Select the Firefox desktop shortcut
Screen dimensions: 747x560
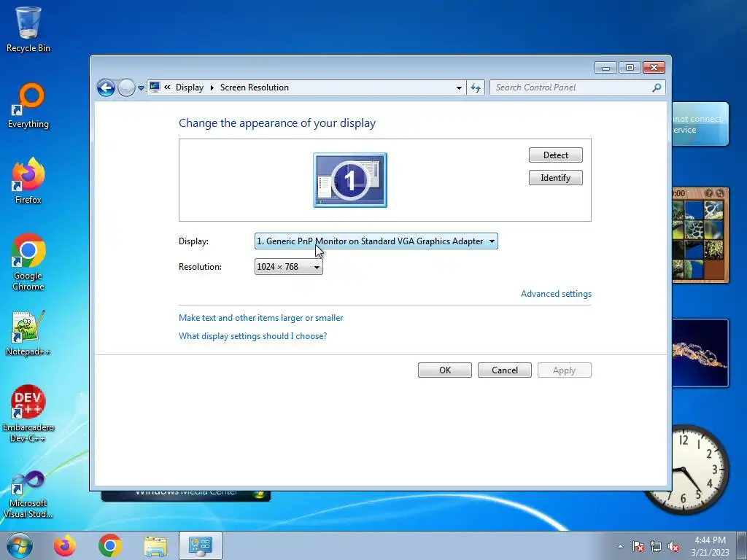tap(28, 181)
